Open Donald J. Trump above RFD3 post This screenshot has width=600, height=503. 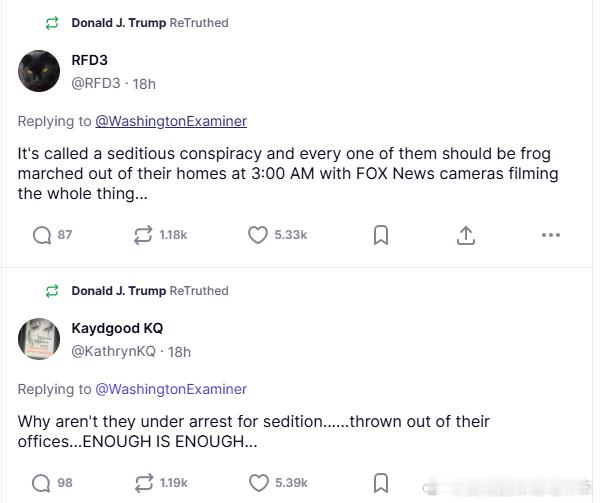[118, 22]
